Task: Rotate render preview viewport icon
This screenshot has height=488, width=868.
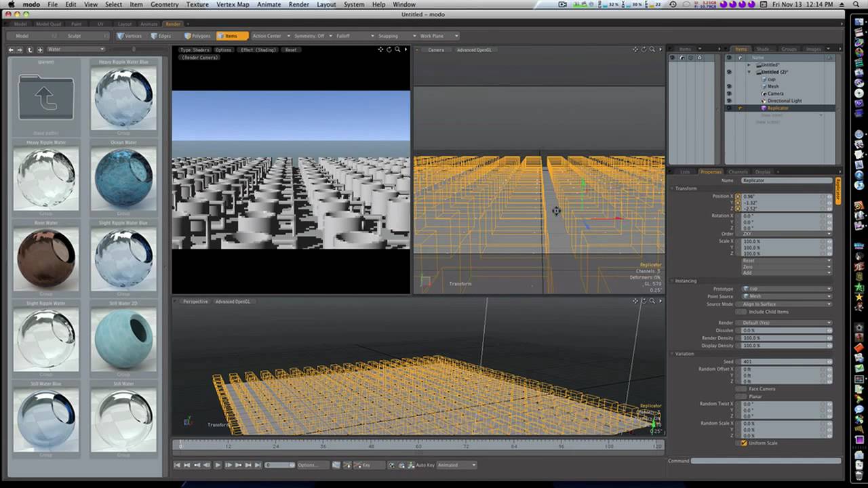Action: click(389, 49)
